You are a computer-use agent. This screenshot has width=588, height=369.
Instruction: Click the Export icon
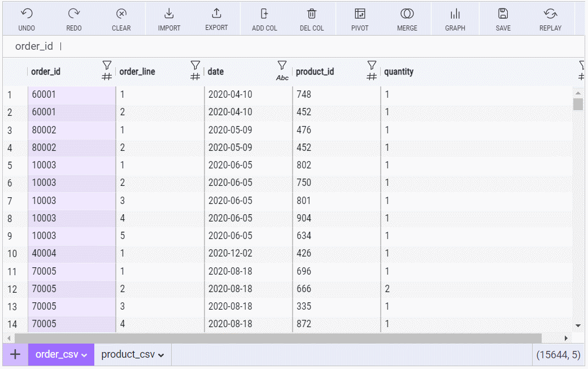216,14
